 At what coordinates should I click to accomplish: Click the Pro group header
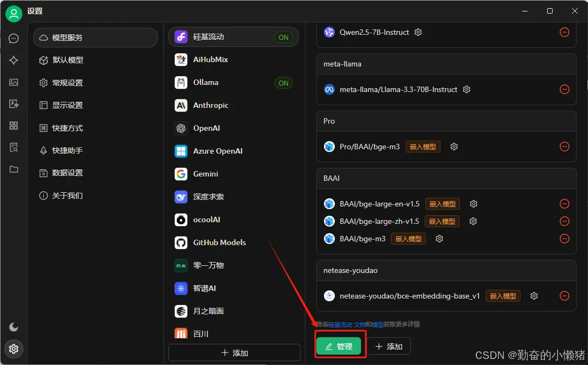tap(446, 121)
